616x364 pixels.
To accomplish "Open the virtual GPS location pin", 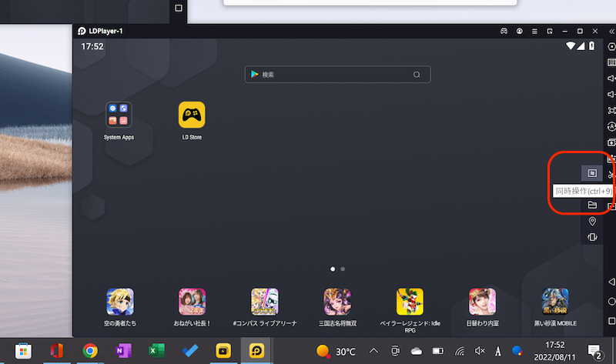I will [592, 221].
